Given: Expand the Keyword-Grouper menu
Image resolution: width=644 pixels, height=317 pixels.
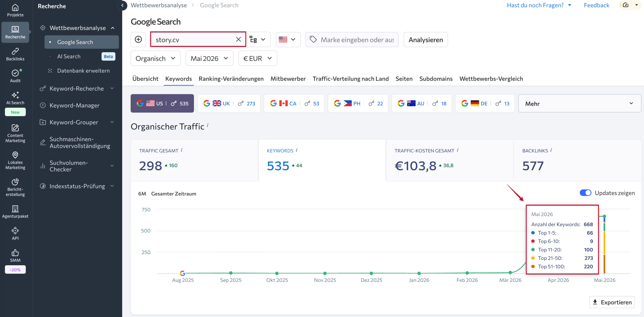Looking at the screenshot, I should tap(112, 122).
